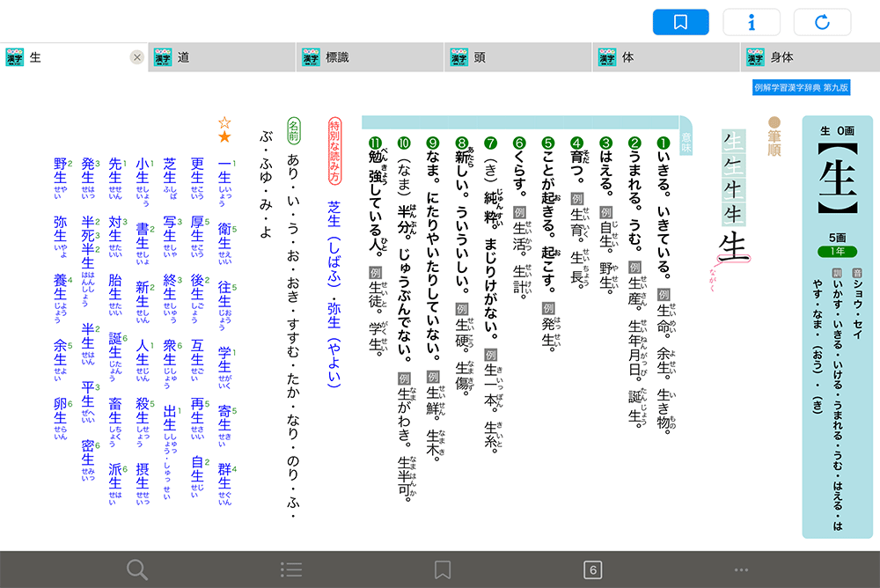The width and height of the screenshot is (880, 588).
Task: Click the first stroke order step
Action: (732, 142)
